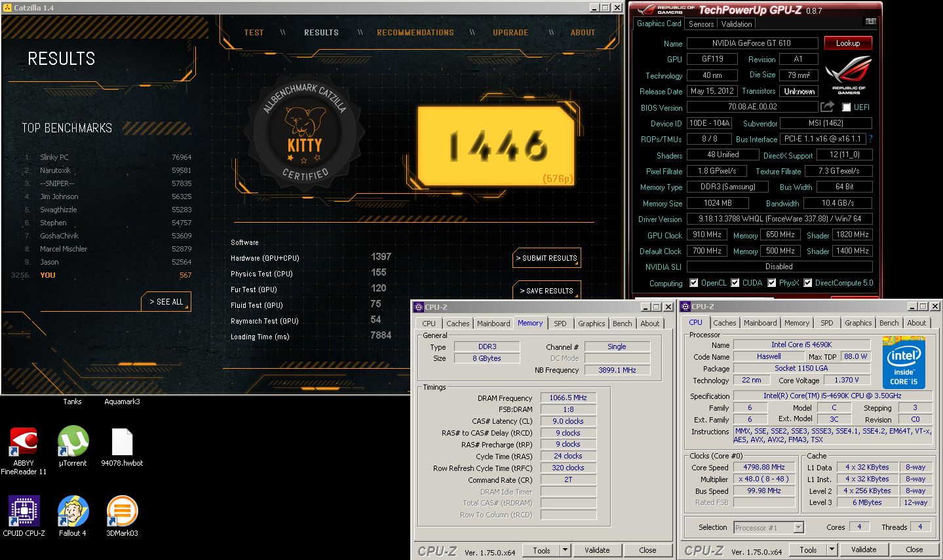Viewport: 943px width, 560px height.
Task: Toggle the DirectCompute 5.0 checkbox
Action: 808,283
